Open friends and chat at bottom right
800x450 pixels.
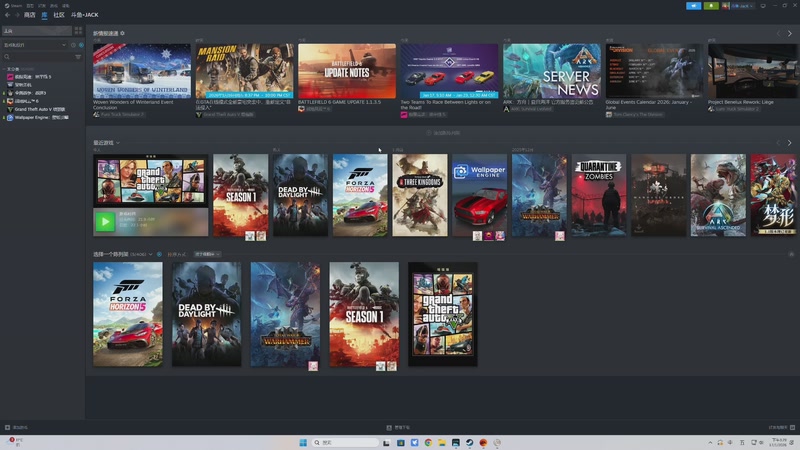click(782, 428)
